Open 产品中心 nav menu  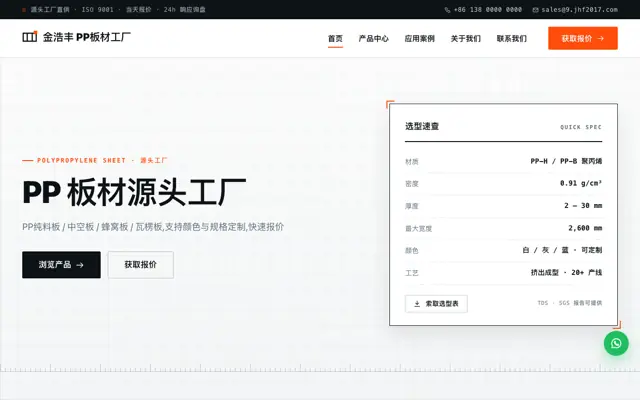[x=373, y=38]
